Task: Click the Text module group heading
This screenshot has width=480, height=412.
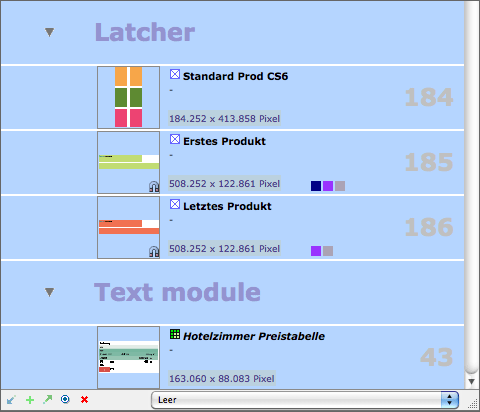Action: [x=177, y=292]
